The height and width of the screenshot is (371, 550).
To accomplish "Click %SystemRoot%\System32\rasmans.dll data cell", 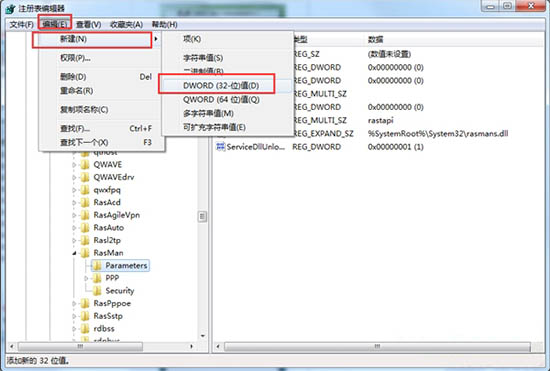I will click(438, 134).
